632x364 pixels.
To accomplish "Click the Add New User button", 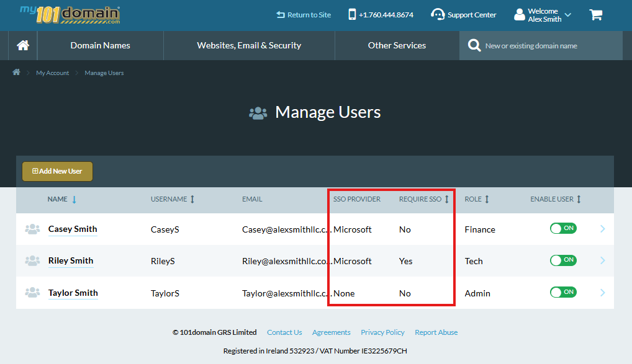I will click(57, 171).
